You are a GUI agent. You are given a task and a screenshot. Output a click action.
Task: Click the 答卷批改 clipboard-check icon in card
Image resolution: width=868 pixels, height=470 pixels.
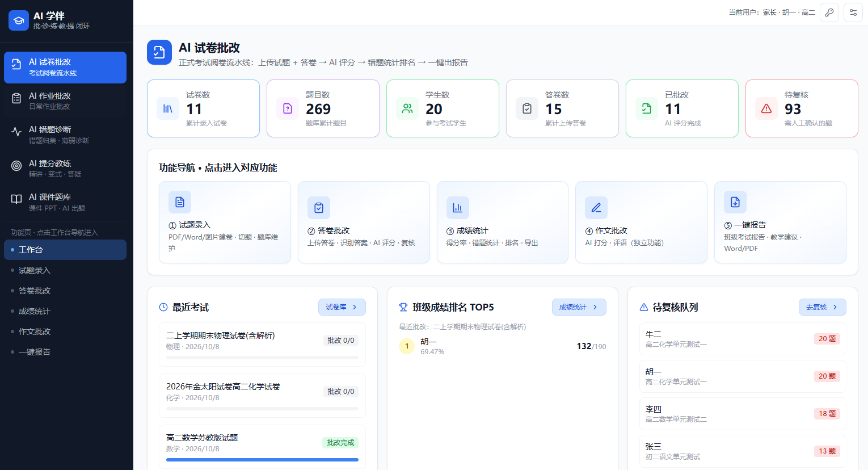(319, 208)
